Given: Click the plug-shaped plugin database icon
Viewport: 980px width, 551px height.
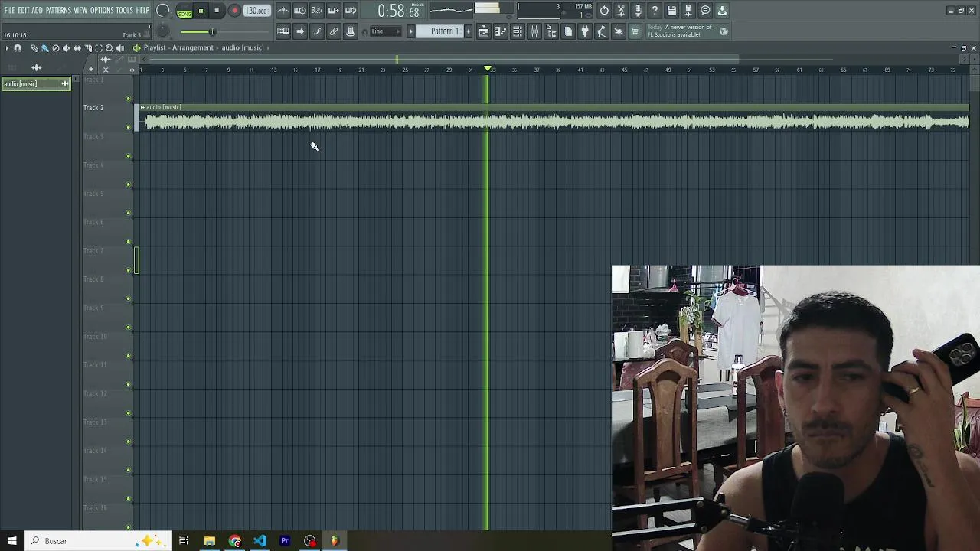Looking at the screenshot, I should tap(585, 31).
